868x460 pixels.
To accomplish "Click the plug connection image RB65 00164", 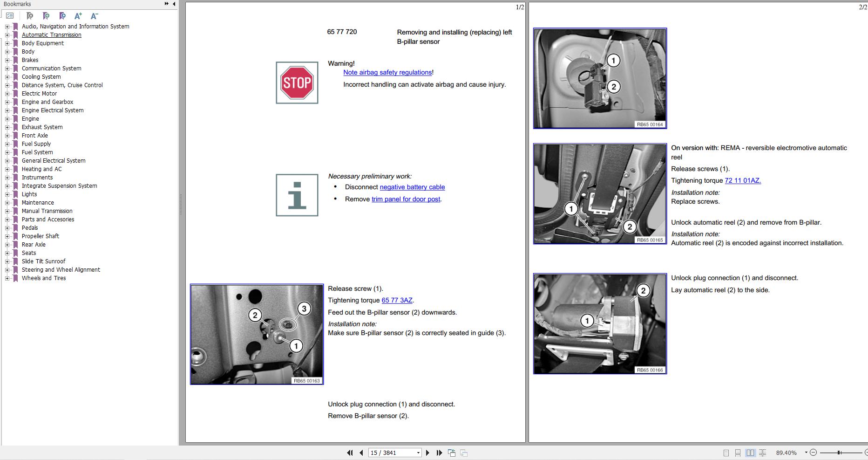I will click(600, 78).
